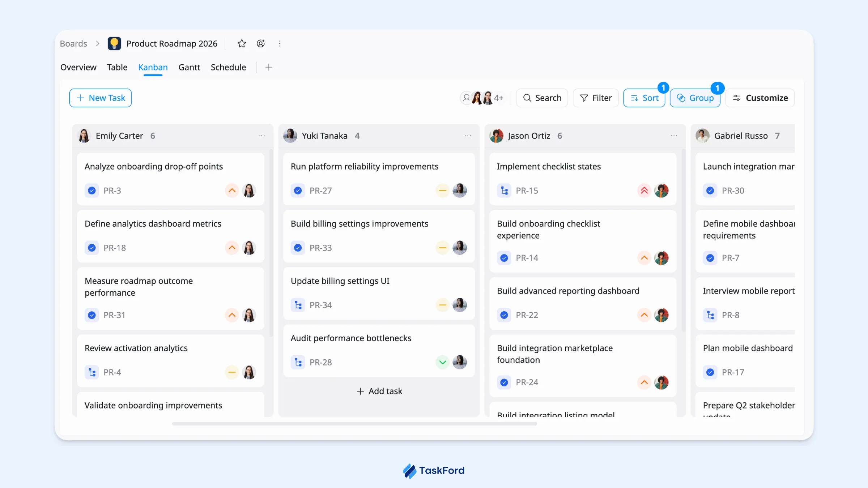Add task in Yuki Tanaka column
This screenshot has height=488, width=868.
pos(379,391)
